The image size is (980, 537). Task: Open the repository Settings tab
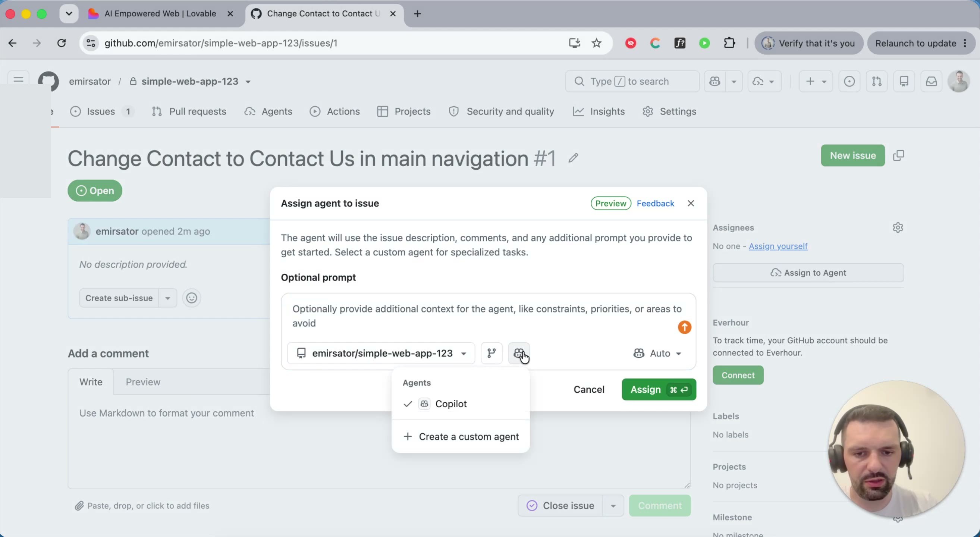pyautogui.click(x=670, y=112)
